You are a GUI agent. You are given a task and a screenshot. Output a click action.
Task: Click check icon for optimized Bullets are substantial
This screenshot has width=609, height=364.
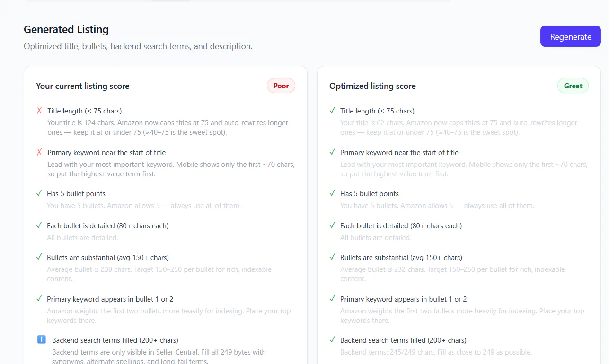(x=333, y=257)
